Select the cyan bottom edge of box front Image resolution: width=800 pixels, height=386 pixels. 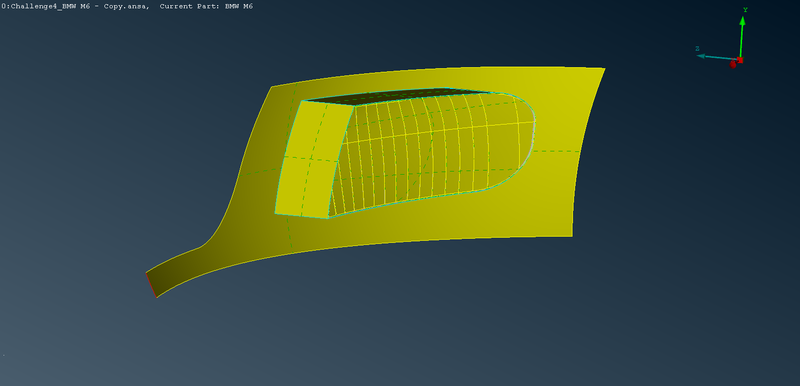click(302, 216)
